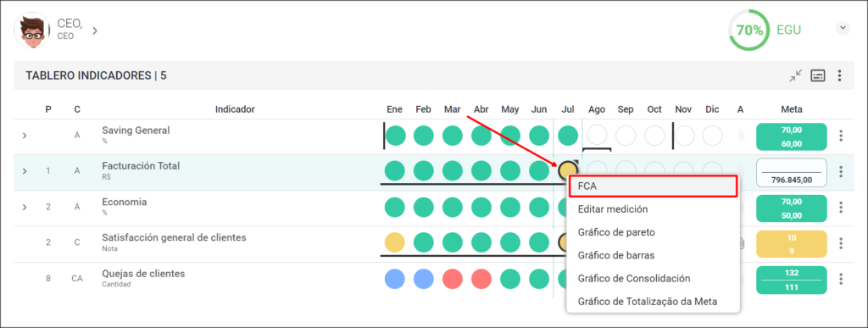Viewport: 868px width, 328px height.
Task: Select Facturación Total July yellow circle
Action: pyautogui.click(x=568, y=171)
